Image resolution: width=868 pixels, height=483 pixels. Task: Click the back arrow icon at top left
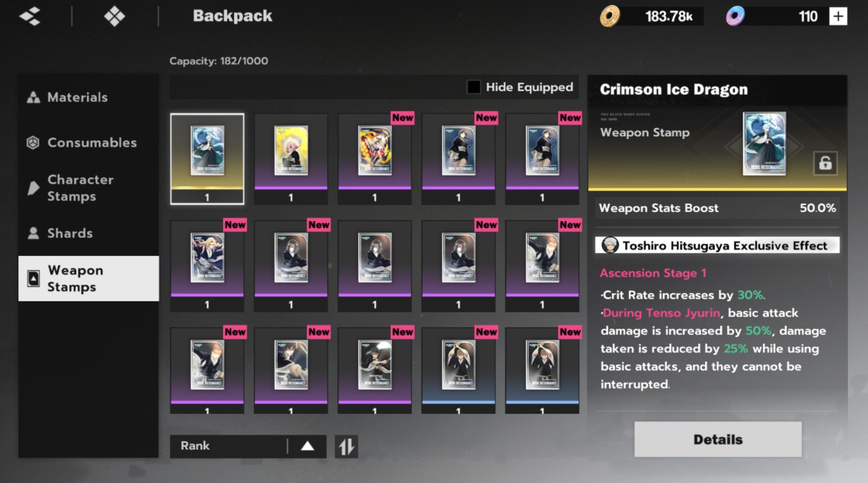tap(30, 16)
